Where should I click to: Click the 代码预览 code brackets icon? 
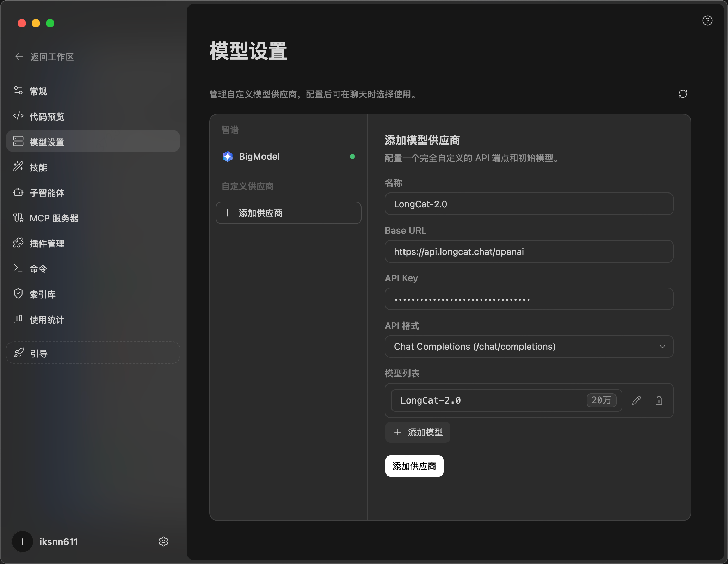(18, 116)
